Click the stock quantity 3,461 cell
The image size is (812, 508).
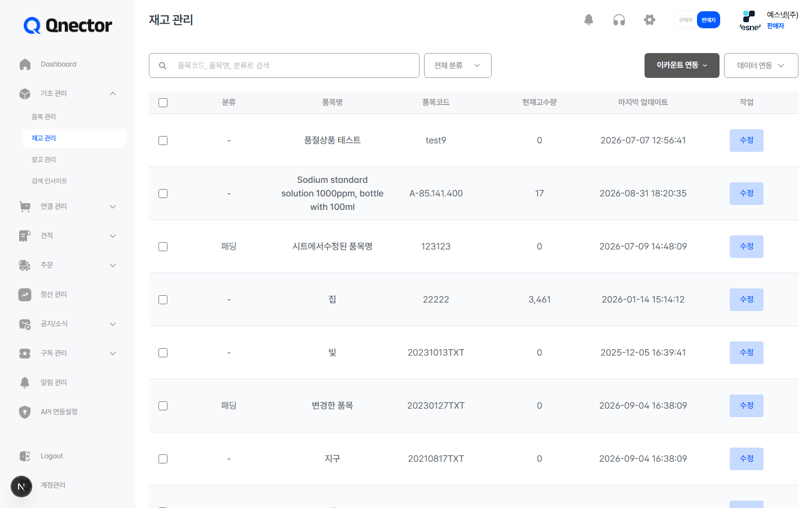[540, 300]
